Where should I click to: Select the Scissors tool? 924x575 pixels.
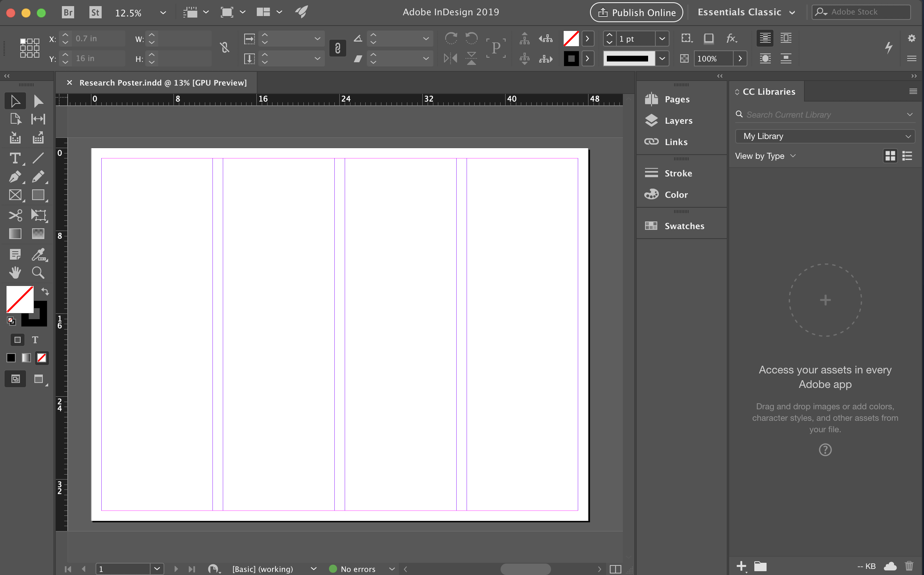pos(15,215)
